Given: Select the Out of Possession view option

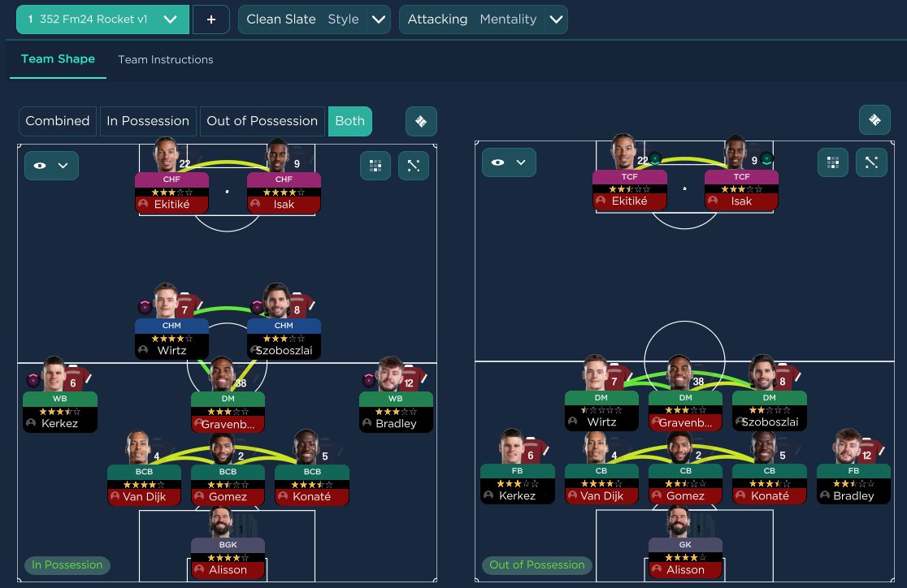Looking at the screenshot, I should (x=262, y=121).
